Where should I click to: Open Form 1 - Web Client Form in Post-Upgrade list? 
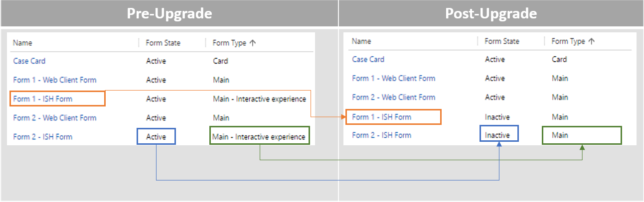coord(394,78)
